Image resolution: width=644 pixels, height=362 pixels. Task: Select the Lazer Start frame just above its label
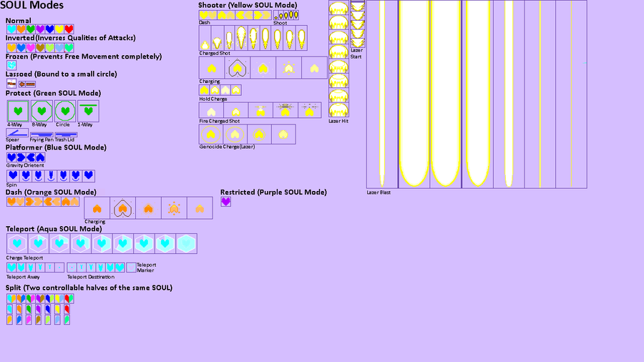(x=357, y=43)
